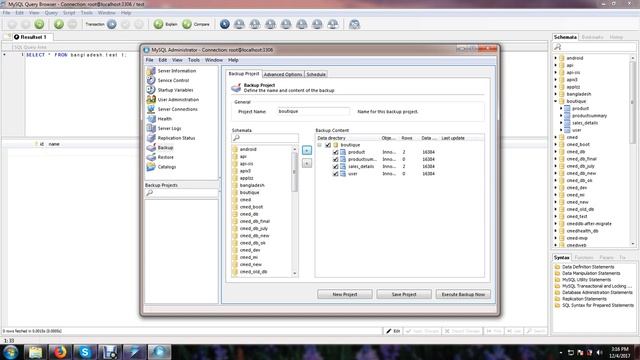Toggle the boutique schema checkbox in Backup Content
Viewport: 640px width, 360px height.
pyautogui.click(x=328, y=145)
